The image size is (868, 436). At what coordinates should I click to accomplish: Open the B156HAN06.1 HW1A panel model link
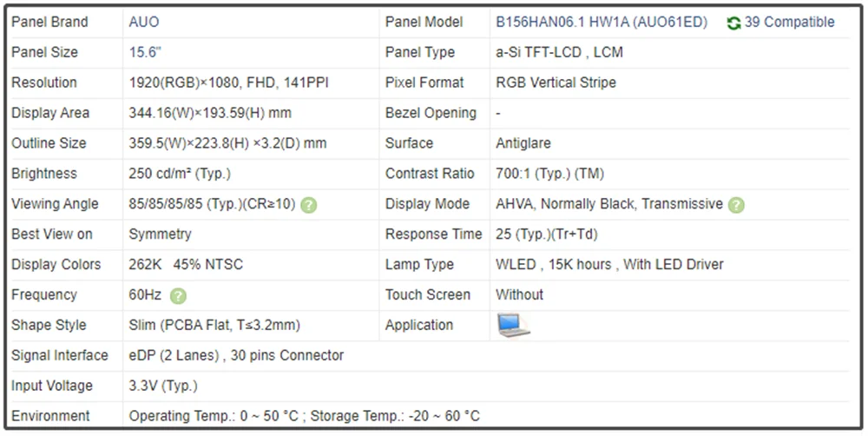point(601,22)
